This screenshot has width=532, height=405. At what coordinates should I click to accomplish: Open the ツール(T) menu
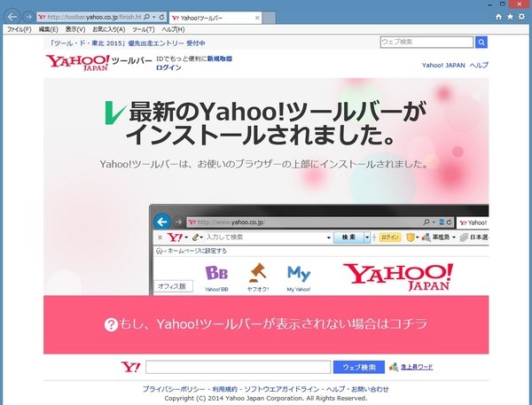tap(143, 29)
